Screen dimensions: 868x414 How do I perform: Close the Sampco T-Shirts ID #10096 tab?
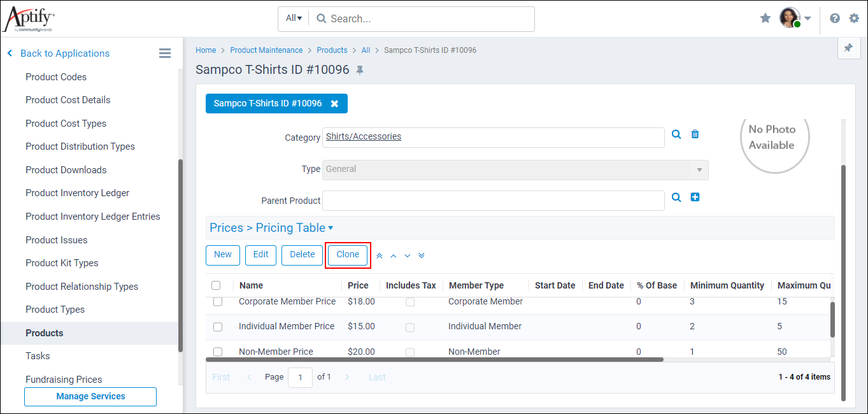334,103
